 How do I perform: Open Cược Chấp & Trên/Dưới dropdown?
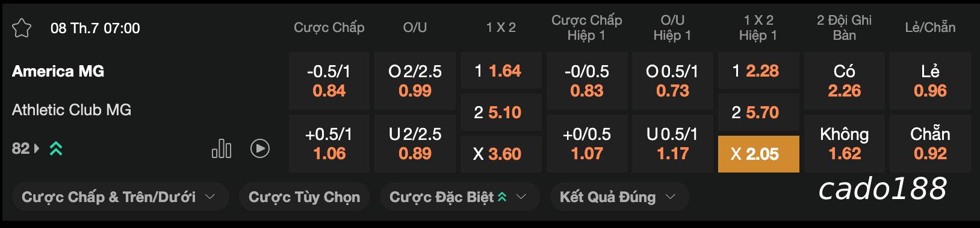click(x=119, y=197)
